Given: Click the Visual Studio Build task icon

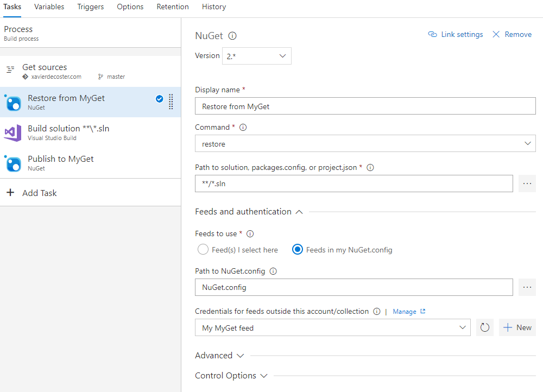Looking at the screenshot, I should (13, 132).
